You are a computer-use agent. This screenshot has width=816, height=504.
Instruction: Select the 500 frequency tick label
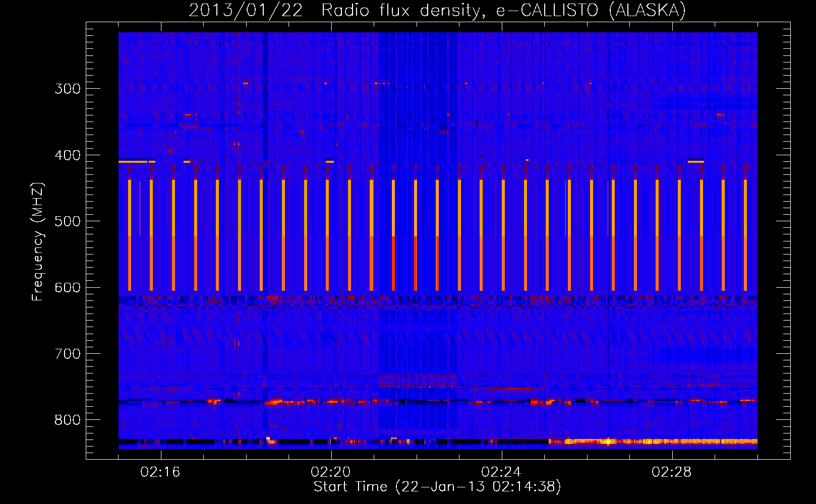[x=68, y=221]
